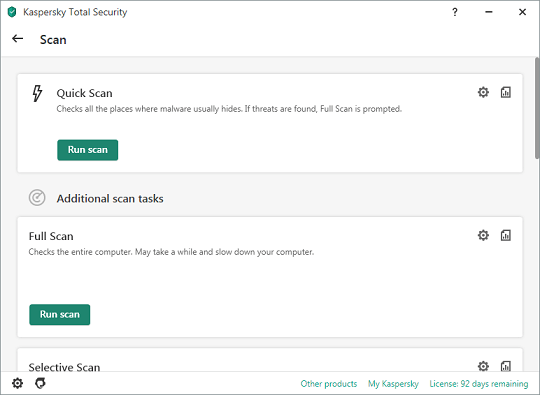The width and height of the screenshot is (540, 395).
Task: View Full Scan report icon
Action: (506, 235)
